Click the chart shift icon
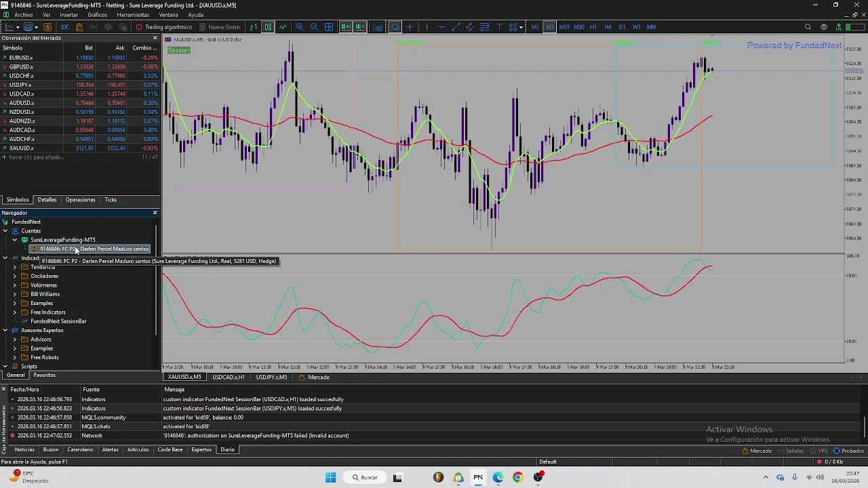 [x=360, y=27]
